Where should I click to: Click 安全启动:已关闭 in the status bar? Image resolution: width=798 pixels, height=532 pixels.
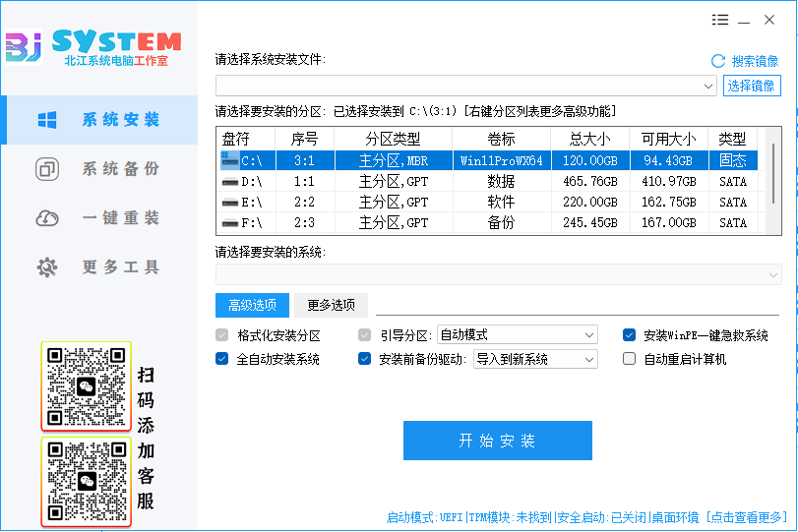tap(601, 518)
